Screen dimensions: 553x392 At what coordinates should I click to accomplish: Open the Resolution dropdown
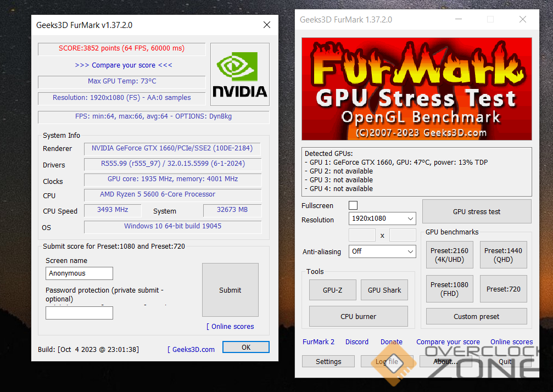(x=382, y=219)
